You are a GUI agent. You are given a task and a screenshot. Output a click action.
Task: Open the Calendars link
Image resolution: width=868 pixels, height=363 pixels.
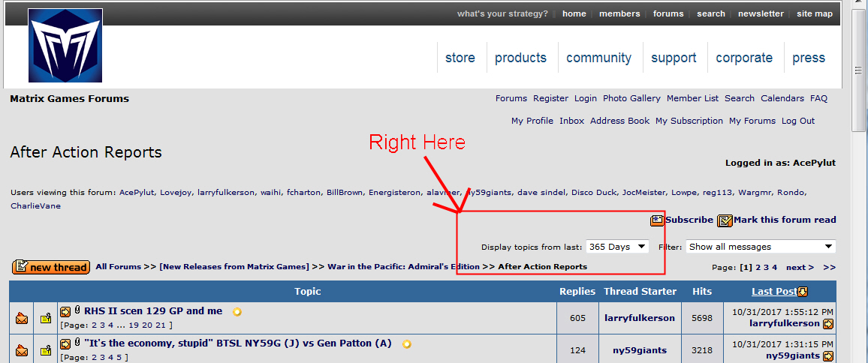coord(782,98)
